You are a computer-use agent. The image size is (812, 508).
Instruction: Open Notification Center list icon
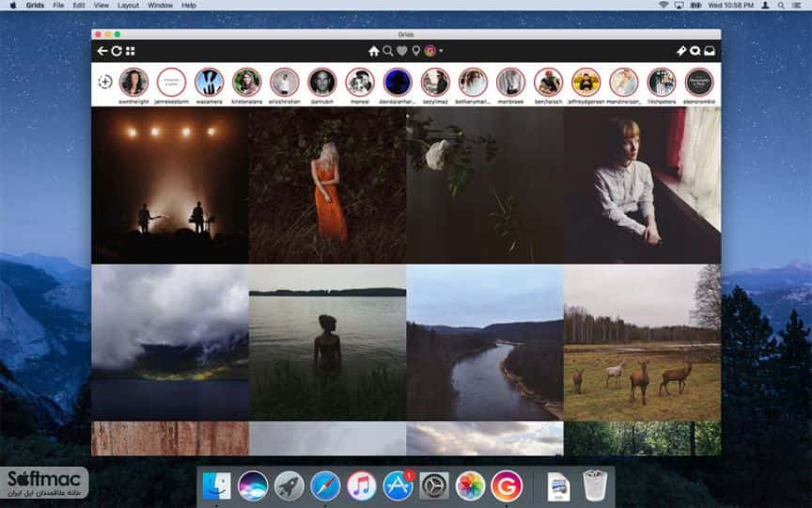tap(796, 6)
